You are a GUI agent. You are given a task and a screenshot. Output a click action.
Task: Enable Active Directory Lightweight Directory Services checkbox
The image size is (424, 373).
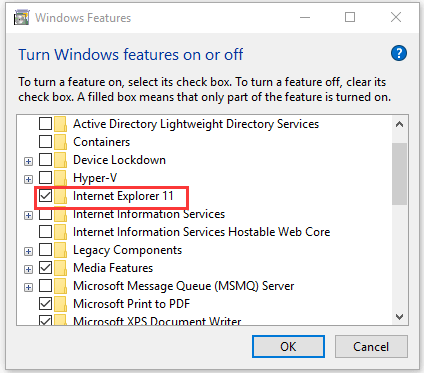[45, 124]
